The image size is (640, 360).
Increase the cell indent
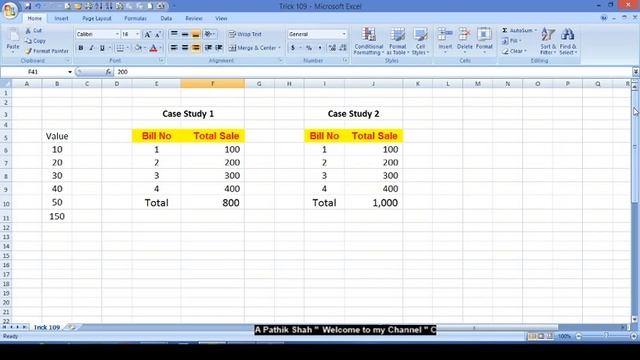(219, 48)
